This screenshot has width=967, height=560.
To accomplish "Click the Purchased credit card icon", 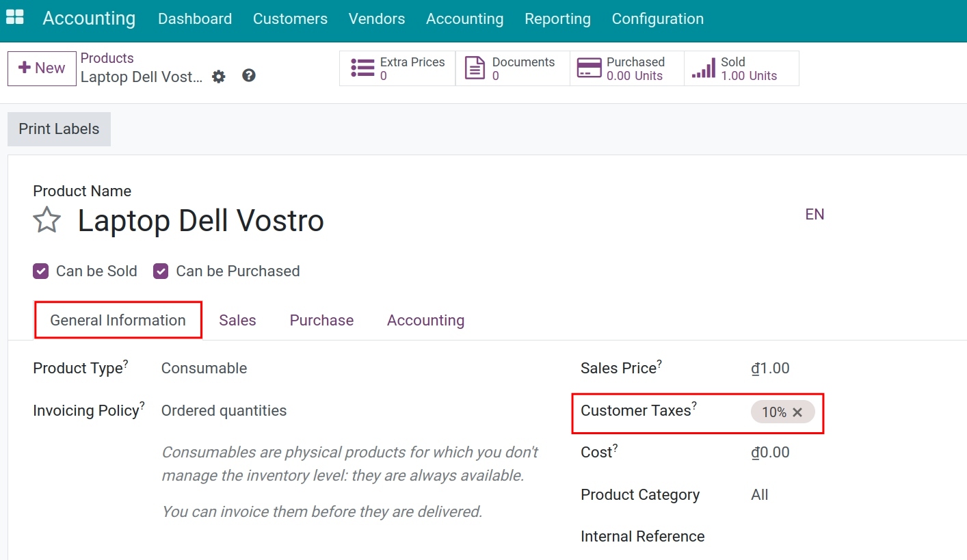I will pyautogui.click(x=589, y=68).
